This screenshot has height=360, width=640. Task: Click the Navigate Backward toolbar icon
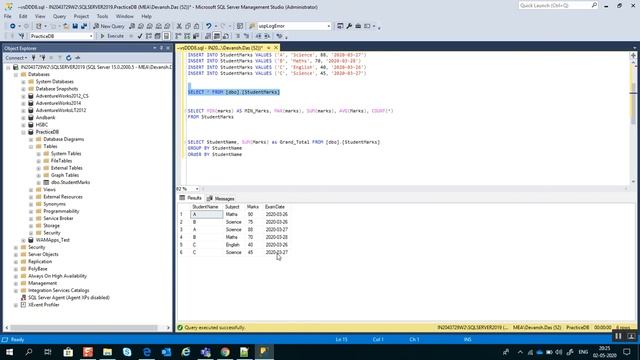tap(13, 26)
